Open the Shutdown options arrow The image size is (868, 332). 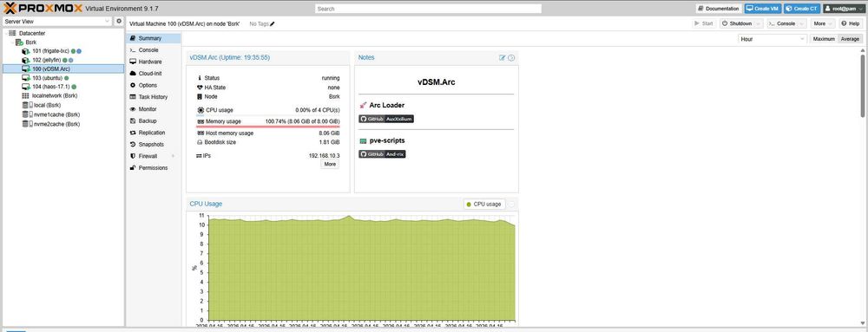[758, 23]
